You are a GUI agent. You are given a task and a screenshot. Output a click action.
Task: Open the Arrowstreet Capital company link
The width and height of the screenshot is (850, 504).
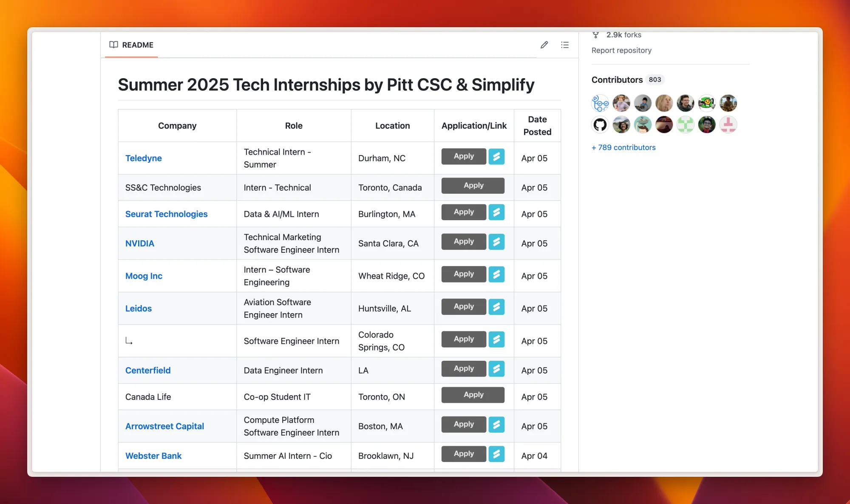tap(164, 426)
